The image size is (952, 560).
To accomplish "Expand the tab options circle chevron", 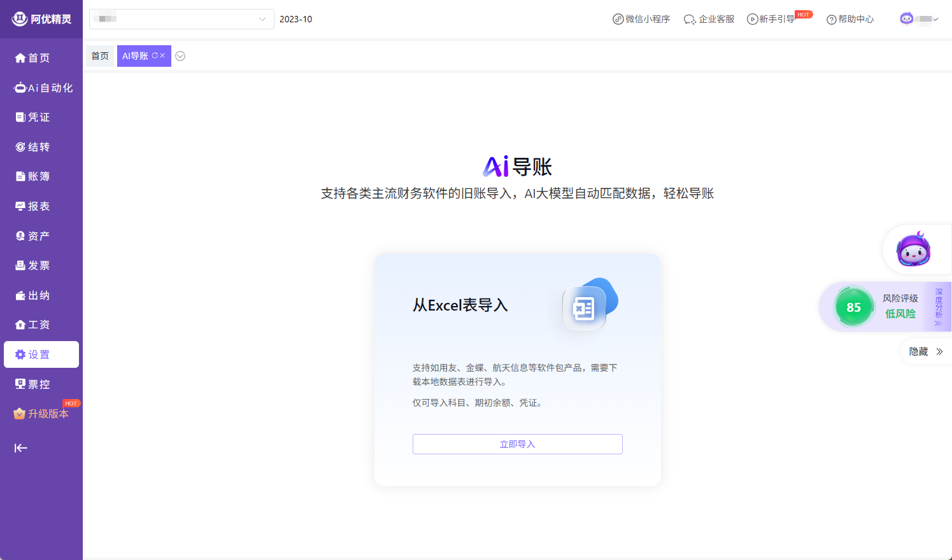I will (x=180, y=56).
